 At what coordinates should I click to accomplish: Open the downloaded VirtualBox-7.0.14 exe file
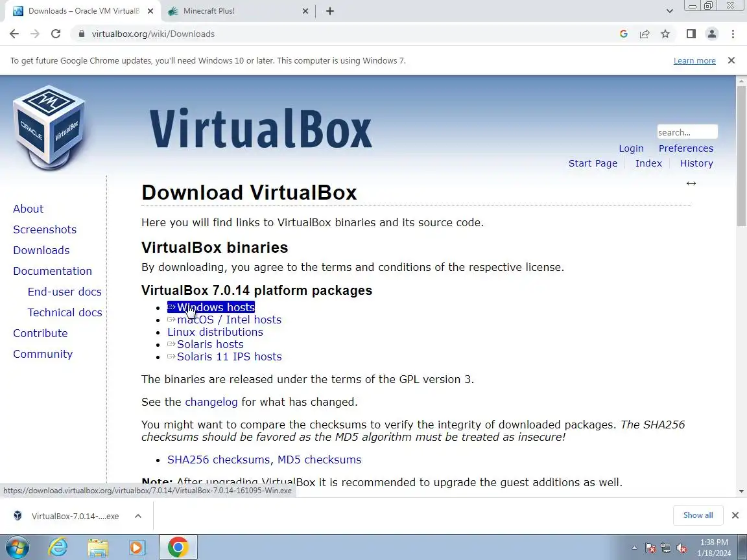coord(67,516)
